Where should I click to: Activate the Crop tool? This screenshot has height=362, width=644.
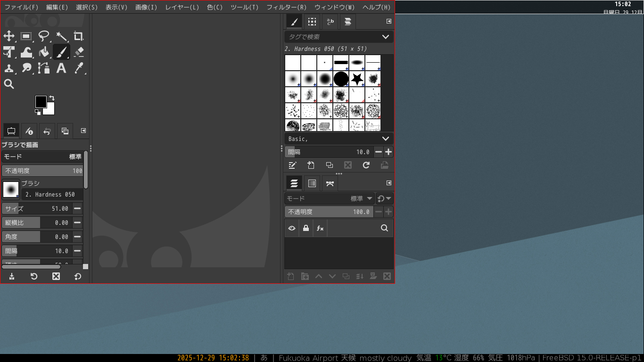tap(78, 36)
